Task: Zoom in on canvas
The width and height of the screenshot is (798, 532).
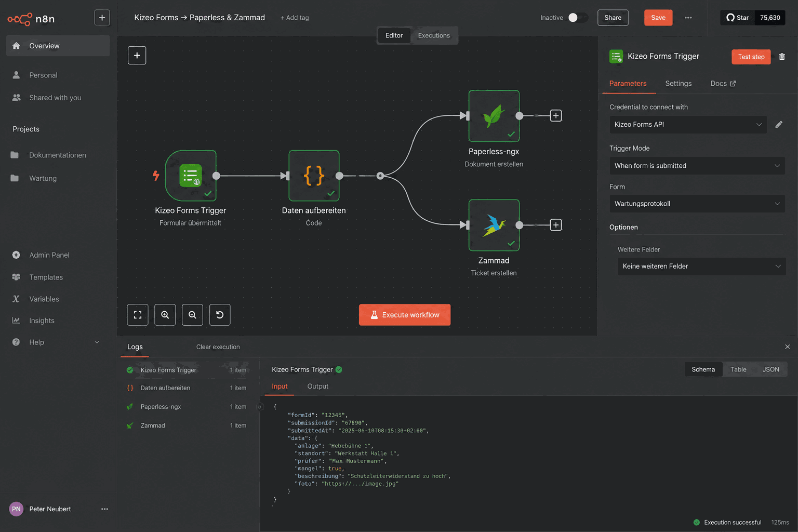Action: coord(165,315)
